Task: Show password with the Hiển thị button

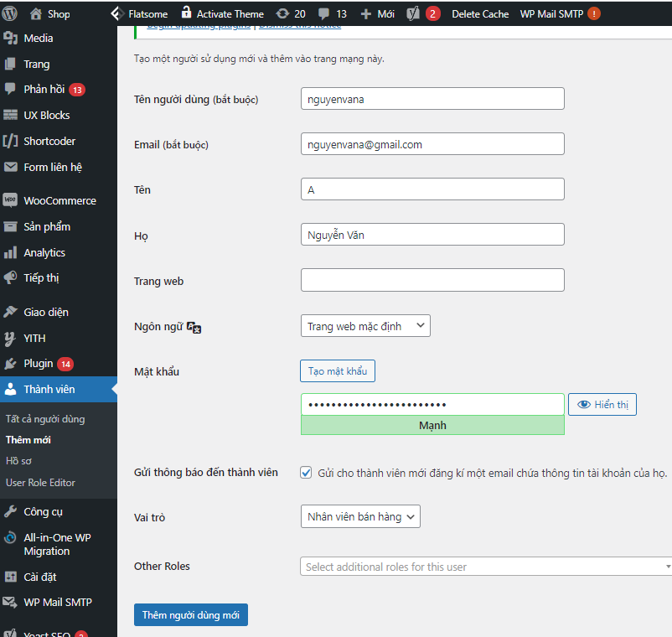Action: [602, 405]
